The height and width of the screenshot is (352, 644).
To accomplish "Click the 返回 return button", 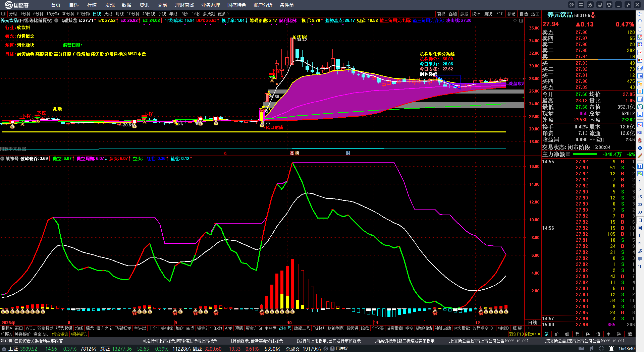I will 535,14.
